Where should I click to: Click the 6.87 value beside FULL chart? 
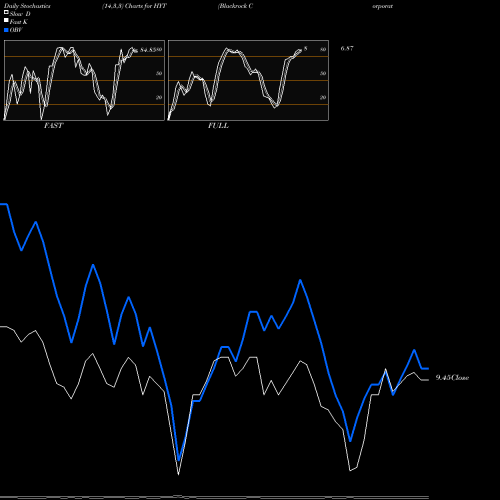point(347,48)
